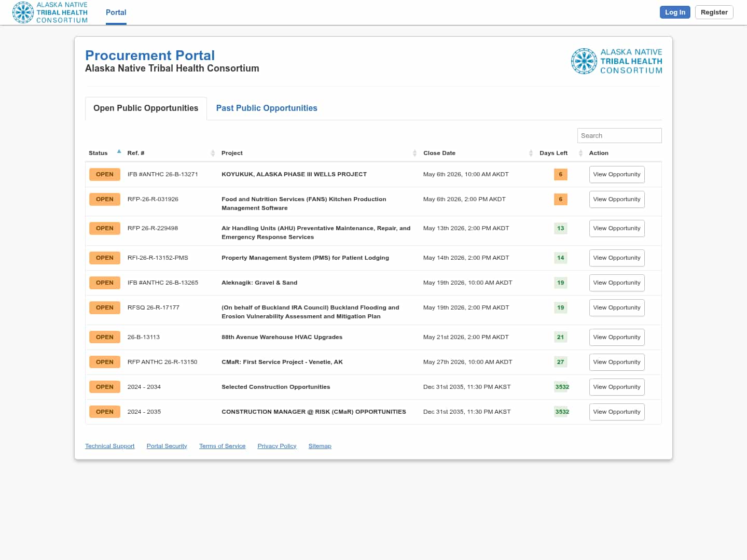This screenshot has width=747, height=560.
Task: Click reference RFSQ 26-R-17177
Action: pyautogui.click(x=154, y=307)
